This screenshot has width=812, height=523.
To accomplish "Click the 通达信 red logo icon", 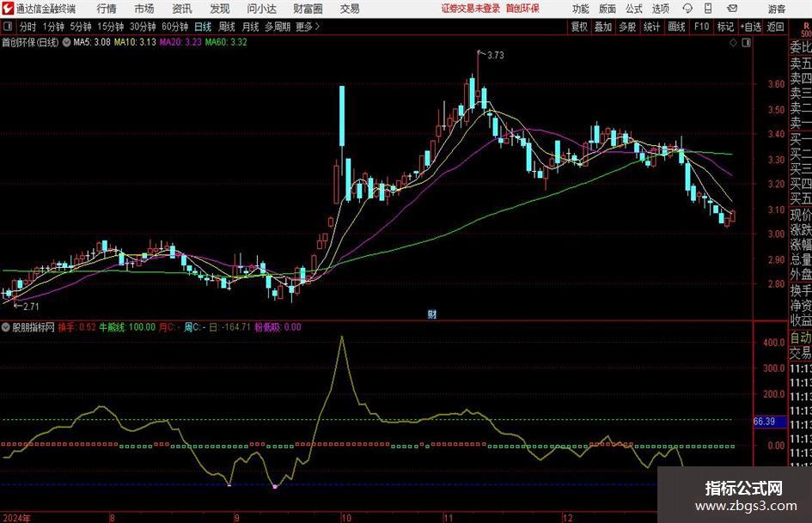I will pos(8,9).
